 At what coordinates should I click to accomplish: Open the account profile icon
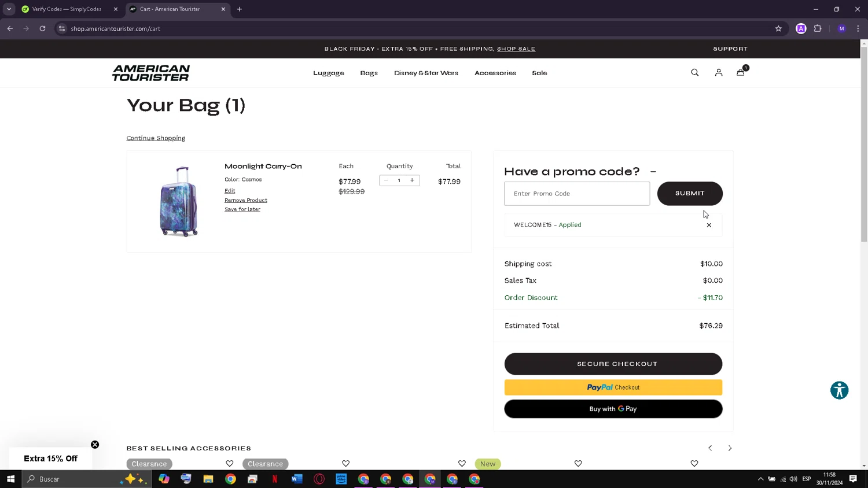tap(718, 73)
